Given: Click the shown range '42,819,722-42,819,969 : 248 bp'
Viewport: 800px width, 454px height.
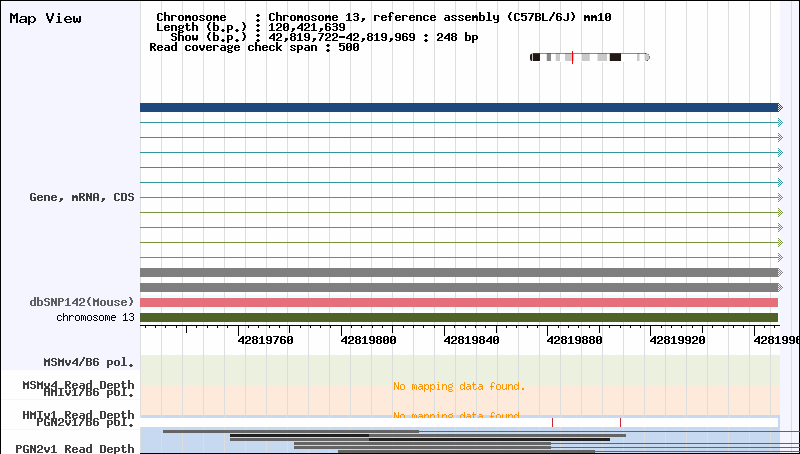Looking at the screenshot, I should point(373,37).
